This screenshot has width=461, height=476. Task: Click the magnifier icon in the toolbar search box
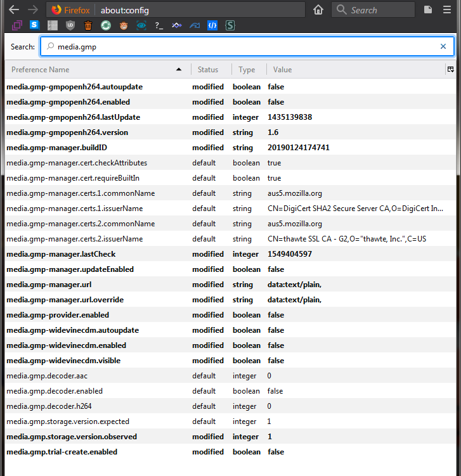coord(341,10)
